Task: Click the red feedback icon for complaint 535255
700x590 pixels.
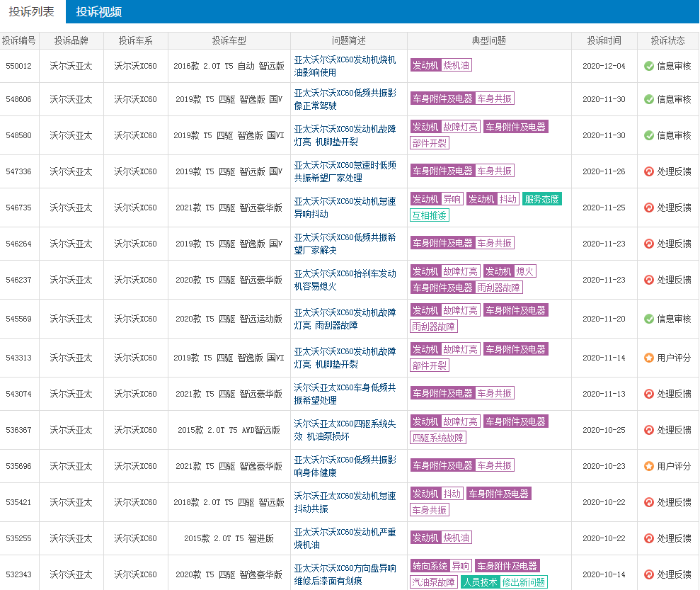Action: coord(649,538)
